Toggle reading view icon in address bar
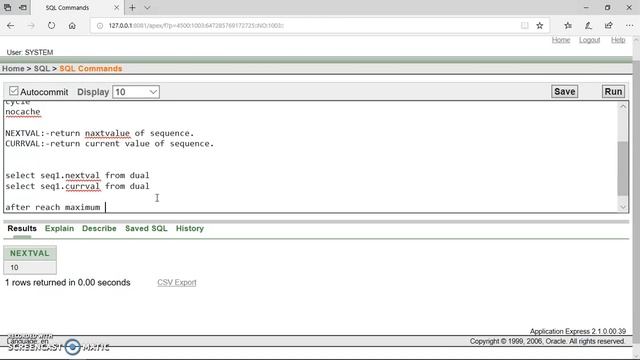Screen dimensions: 640x360 (524, 26)
